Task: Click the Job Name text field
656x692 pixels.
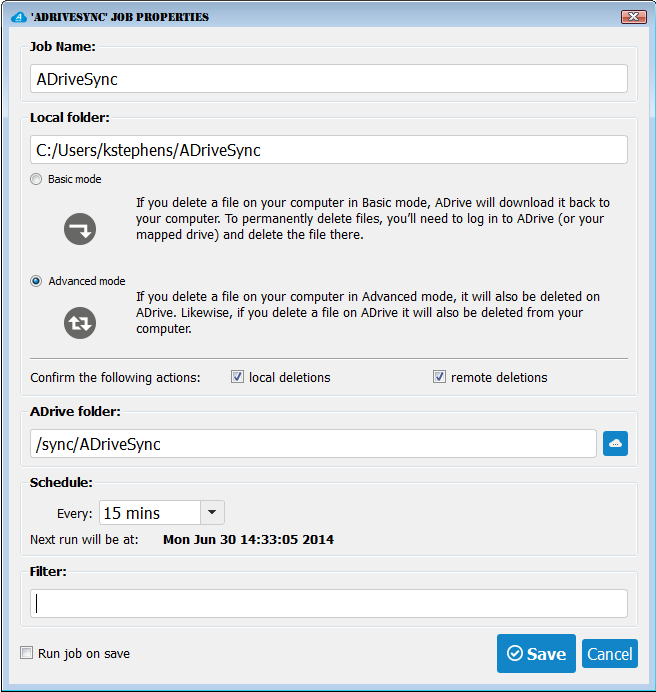Action: [329, 79]
